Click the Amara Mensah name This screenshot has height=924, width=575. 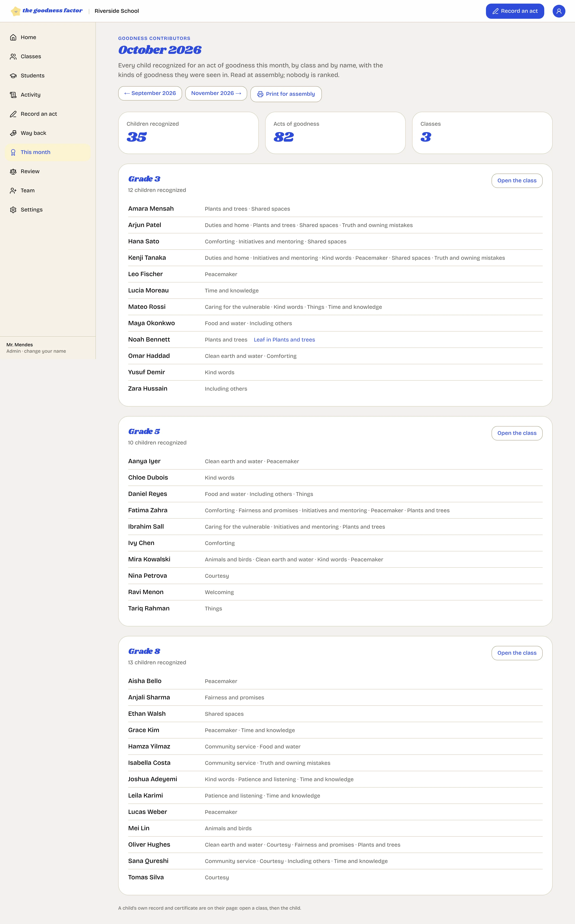151,209
